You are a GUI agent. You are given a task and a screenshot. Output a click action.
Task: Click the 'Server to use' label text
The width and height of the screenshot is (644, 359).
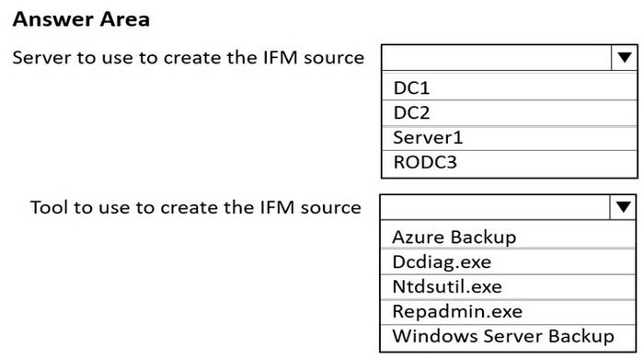[188, 57]
